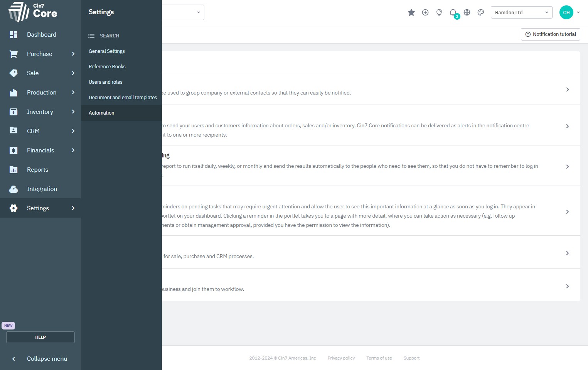Click the HELP button
Image resolution: width=588 pixels, height=370 pixels.
40,337
